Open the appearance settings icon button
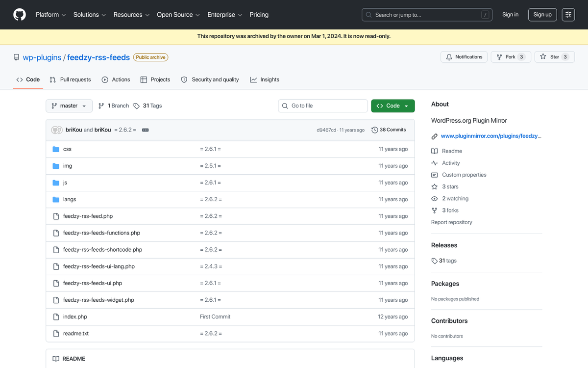Image resolution: width=588 pixels, height=368 pixels. 568,15
